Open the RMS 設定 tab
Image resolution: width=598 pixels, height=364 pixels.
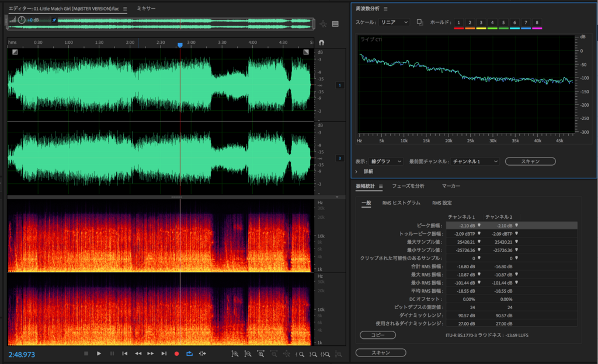coord(441,203)
